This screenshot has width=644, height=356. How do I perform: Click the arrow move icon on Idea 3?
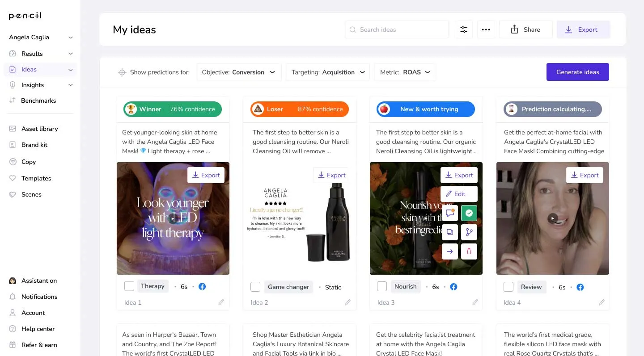450,251
